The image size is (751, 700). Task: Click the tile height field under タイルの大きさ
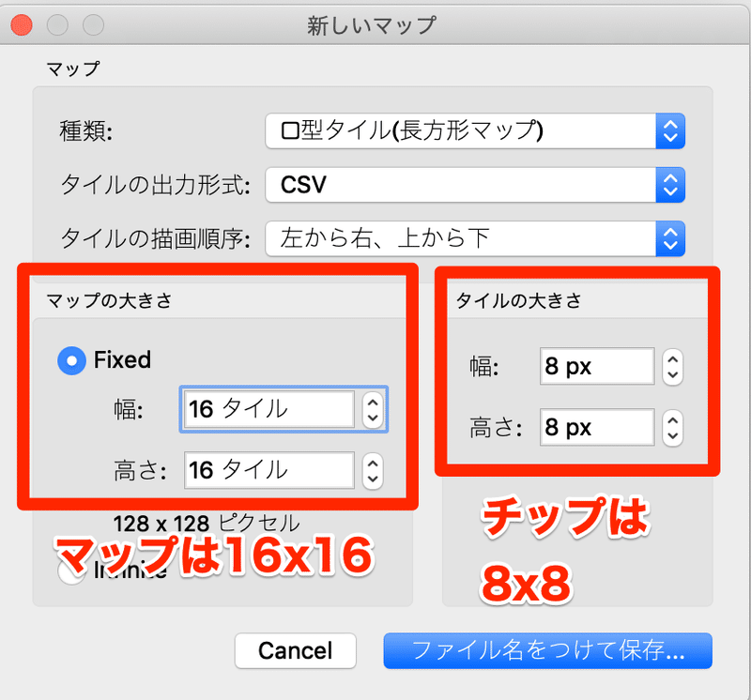[x=597, y=428]
